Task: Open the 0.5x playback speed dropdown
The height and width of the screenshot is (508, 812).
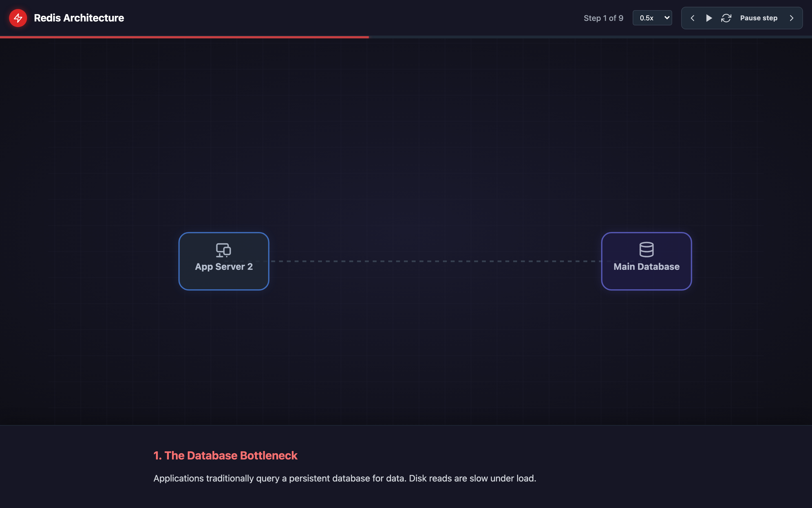Action: (652, 18)
